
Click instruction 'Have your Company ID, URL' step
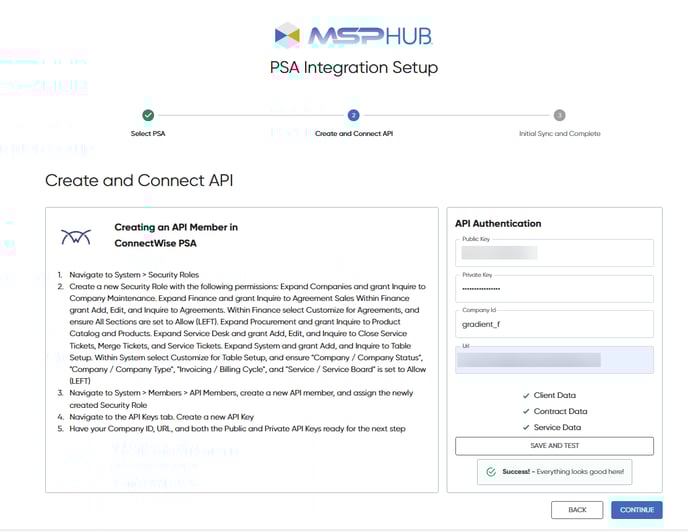click(x=237, y=429)
